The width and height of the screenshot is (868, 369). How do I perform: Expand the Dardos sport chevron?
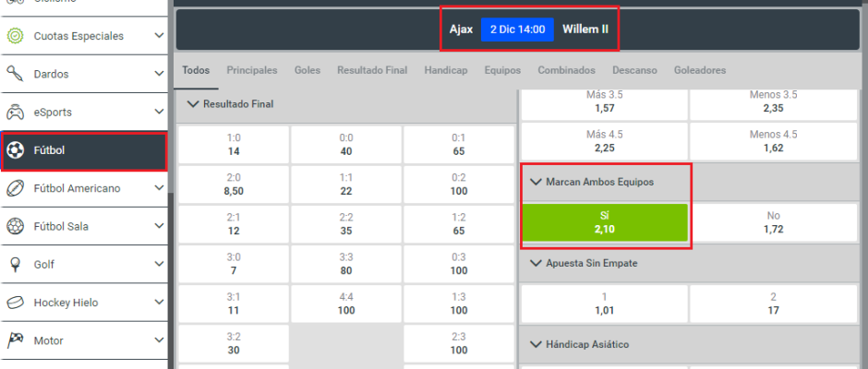pyautogui.click(x=159, y=74)
